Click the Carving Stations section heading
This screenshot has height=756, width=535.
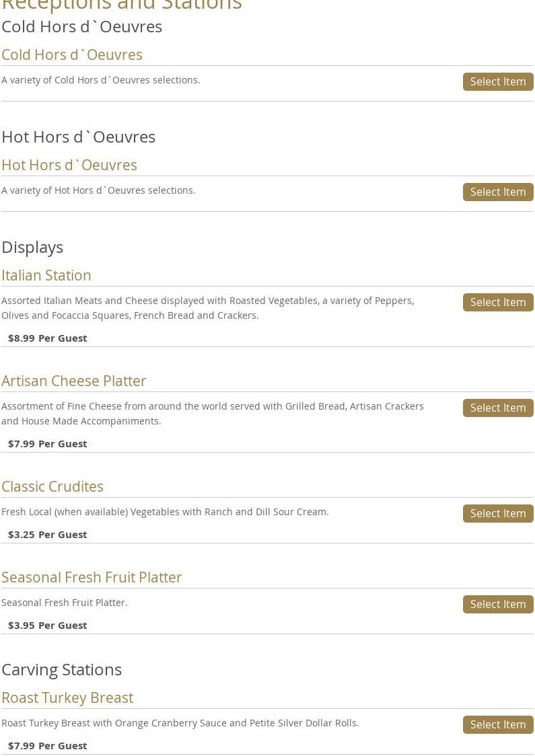62,669
